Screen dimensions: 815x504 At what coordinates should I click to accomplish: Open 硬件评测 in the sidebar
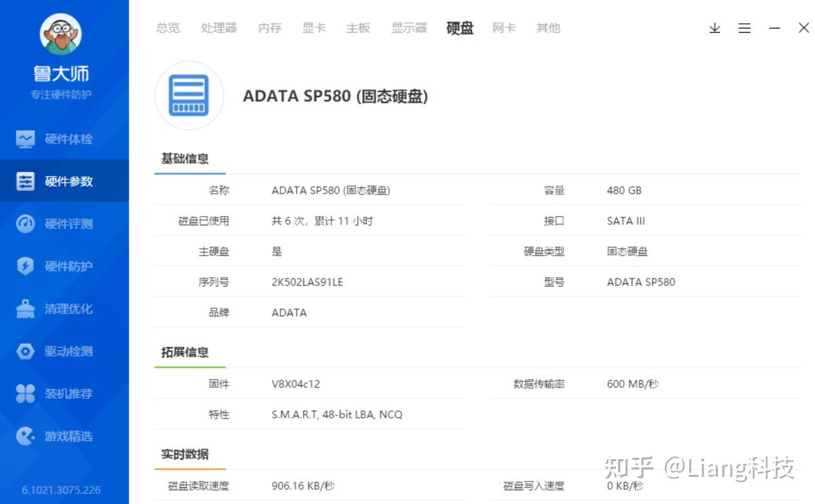(x=64, y=224)
